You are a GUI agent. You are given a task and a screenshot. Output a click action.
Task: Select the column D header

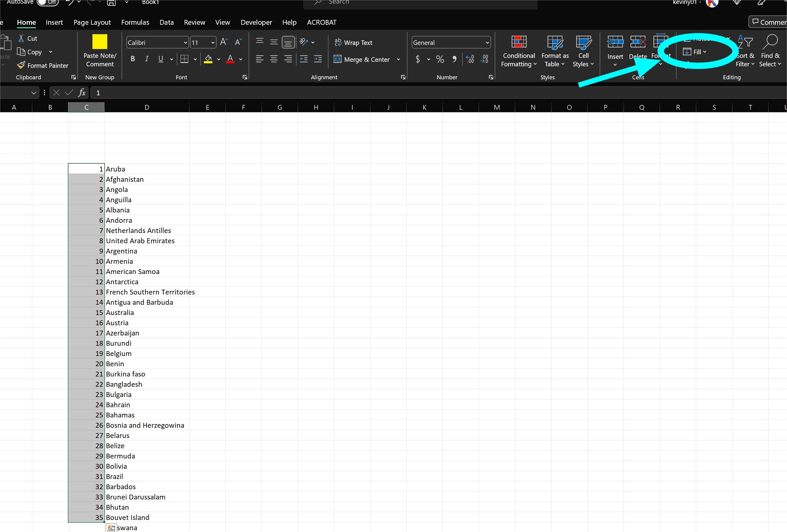(147, 107)
